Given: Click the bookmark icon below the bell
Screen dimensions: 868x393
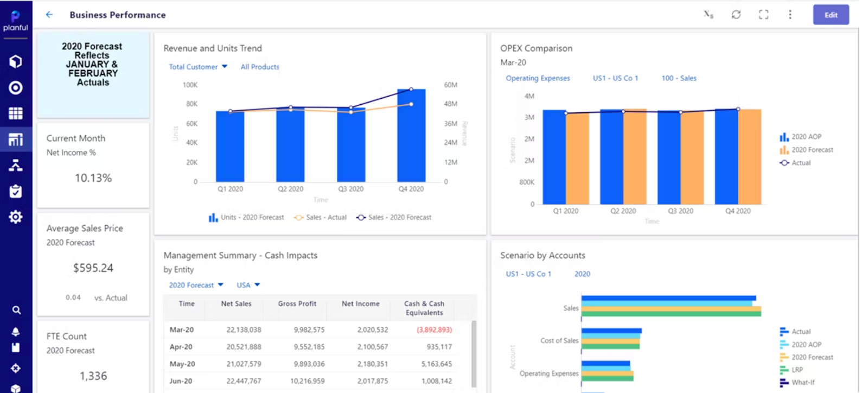Looking at the screenshot, I should tap(16, 347).
